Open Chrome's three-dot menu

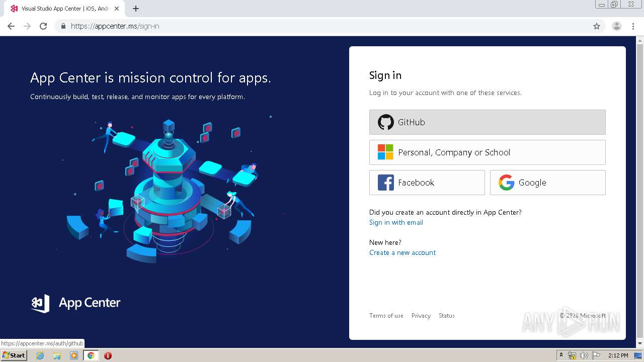coord(633,26)
